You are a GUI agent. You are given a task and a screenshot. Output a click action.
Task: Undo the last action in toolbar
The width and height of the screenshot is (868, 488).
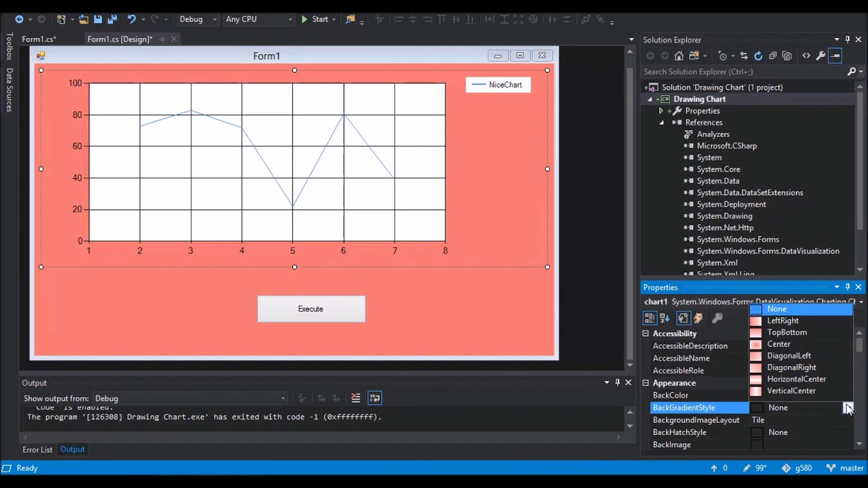coord(132,19)
